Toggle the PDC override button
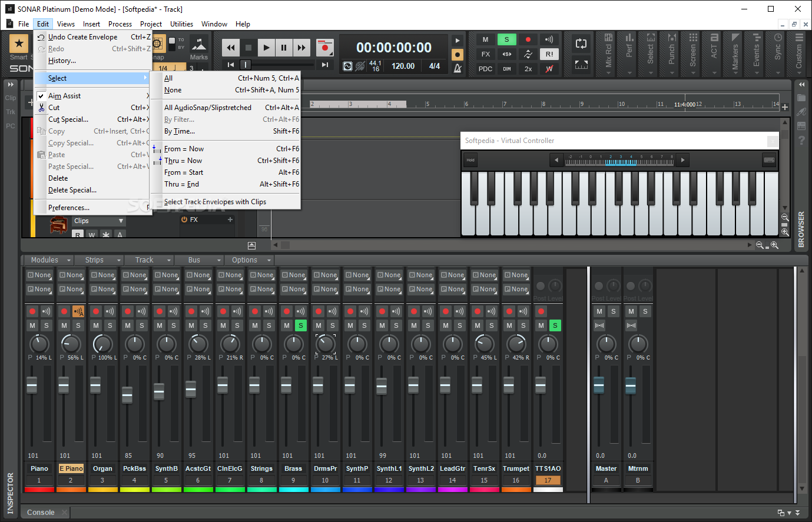 click(485, 69)
